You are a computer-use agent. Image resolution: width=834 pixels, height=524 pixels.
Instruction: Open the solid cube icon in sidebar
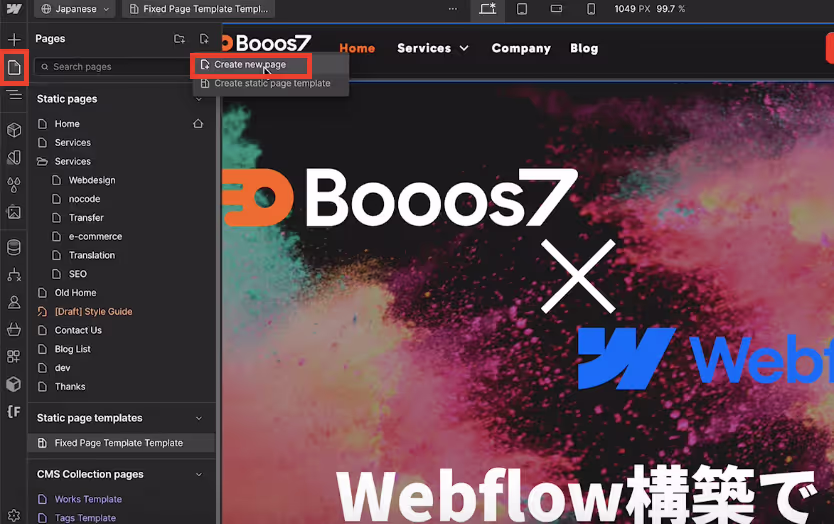(x=14, y=384)
